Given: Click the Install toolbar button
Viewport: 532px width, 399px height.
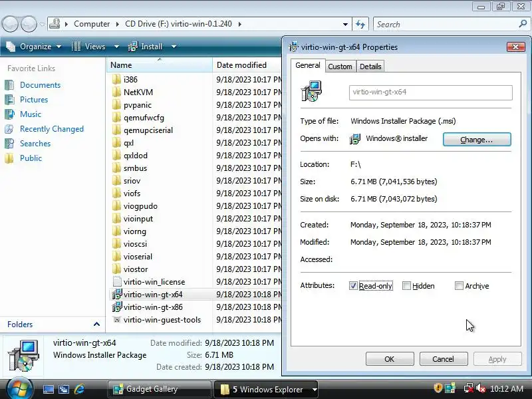Looking at the screenshot, I should [x=145, y=47].
